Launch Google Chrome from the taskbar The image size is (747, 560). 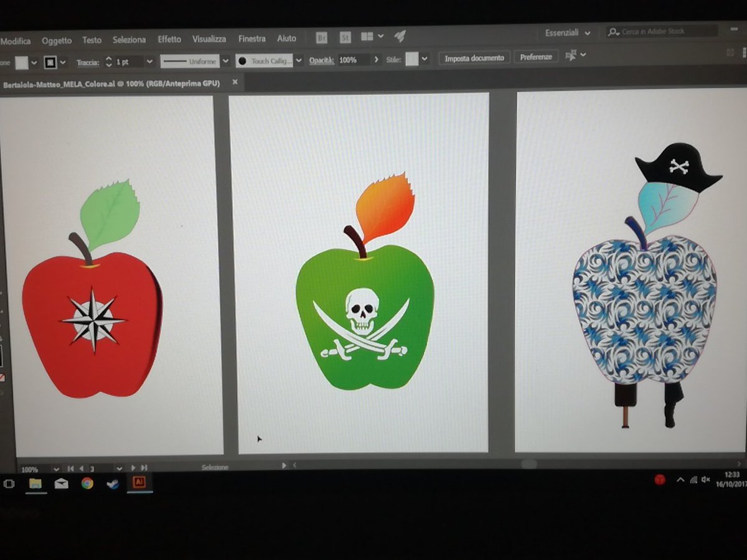[x=87, y=483]
